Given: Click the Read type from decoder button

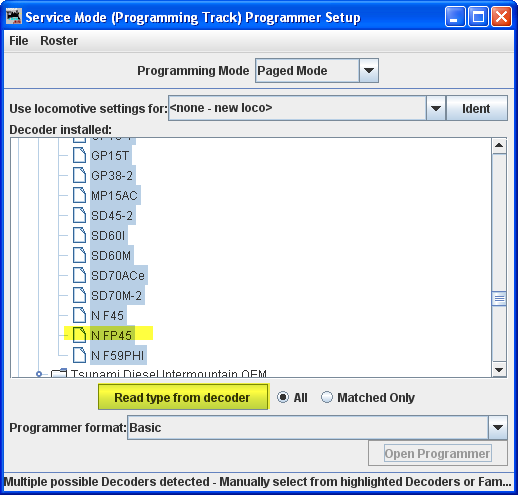Looking at the screenshot, I should (183, 397).
